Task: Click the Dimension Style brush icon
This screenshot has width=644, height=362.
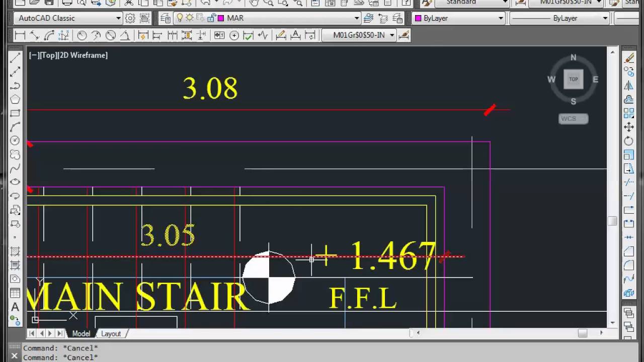Action: click(404, 35)
